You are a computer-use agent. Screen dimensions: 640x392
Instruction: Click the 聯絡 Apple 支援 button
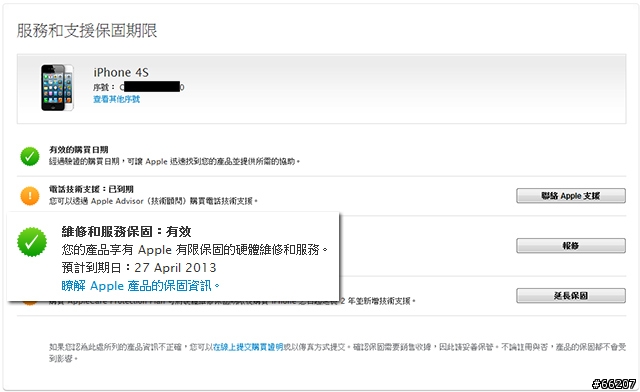571,196
